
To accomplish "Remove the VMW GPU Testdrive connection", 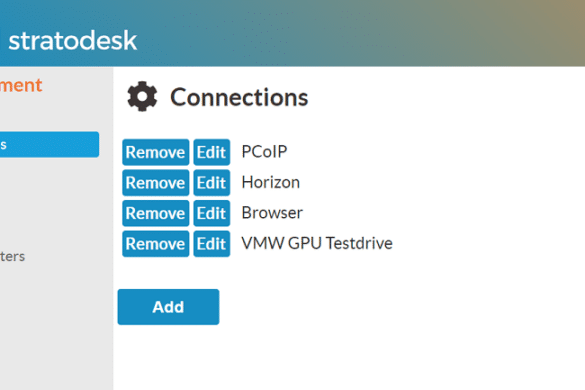I will coord(156,244).
